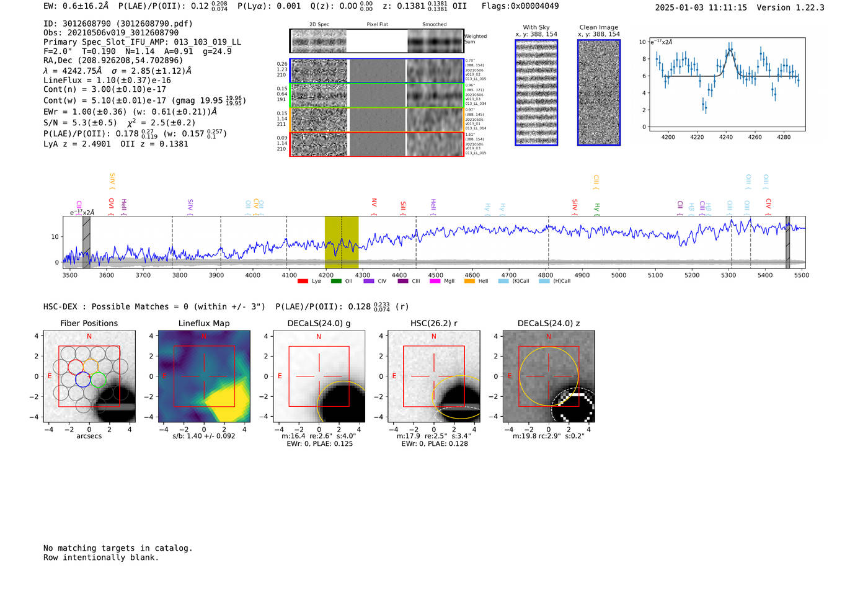
Task: Click the red Lyα legend swatch
Action: 303,281
